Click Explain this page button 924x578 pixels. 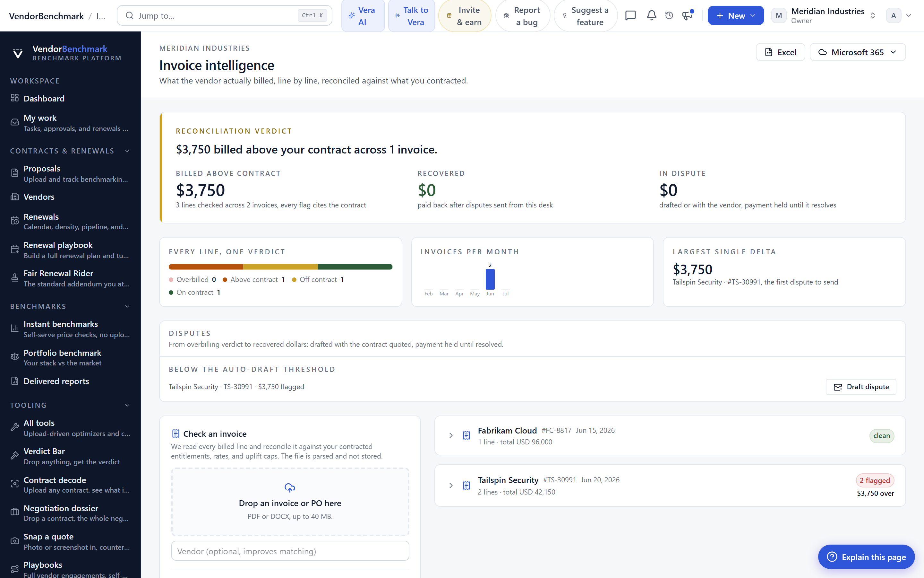866,557
